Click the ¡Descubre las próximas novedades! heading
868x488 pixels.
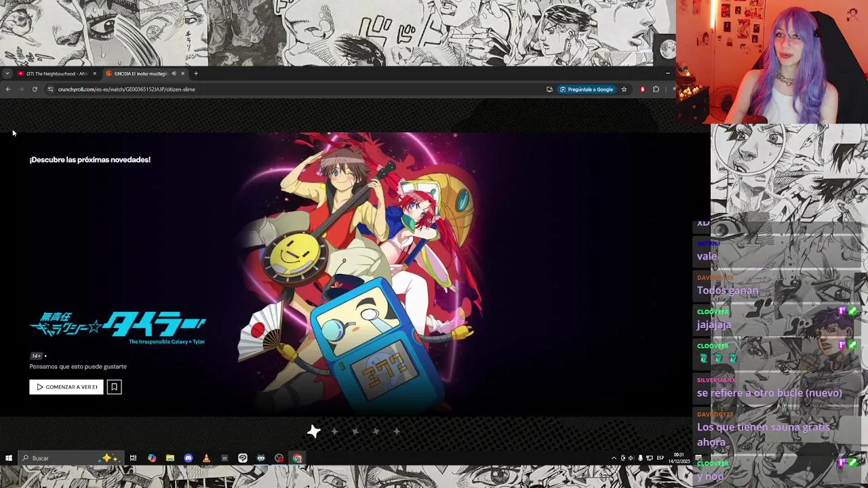90,159
